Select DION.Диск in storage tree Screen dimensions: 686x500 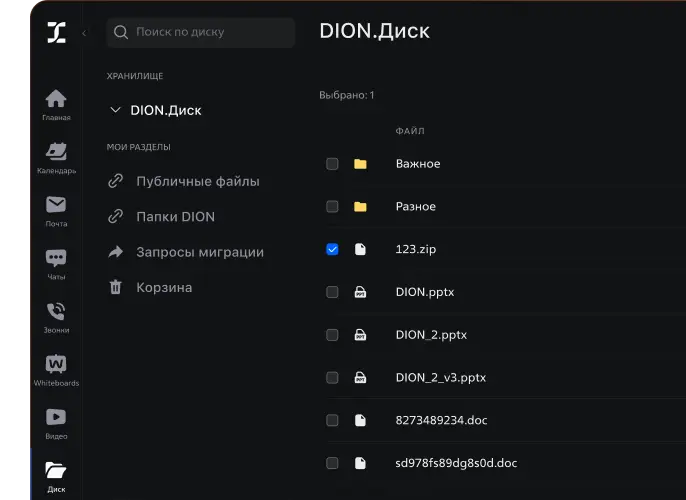pyautogui.click(x=166, y=110)
